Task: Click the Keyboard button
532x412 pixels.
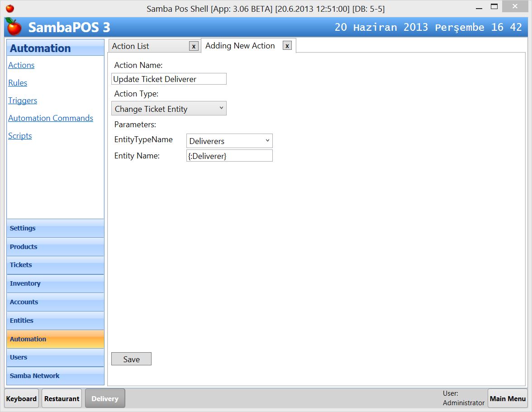Action: pyautogui.click(x=21, y=398)
